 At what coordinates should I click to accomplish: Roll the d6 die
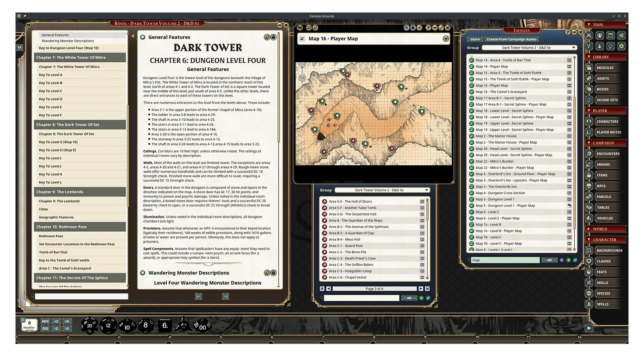click(x=165, y=325)
